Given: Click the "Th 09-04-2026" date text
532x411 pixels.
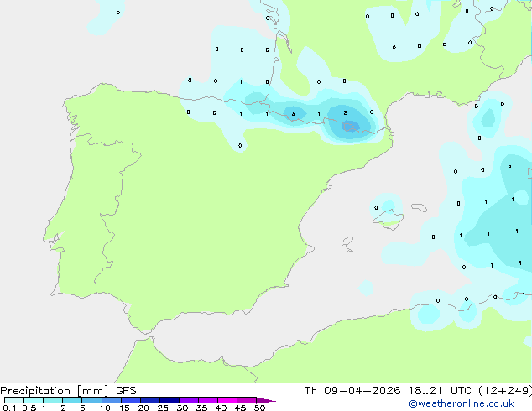Looking at the screenshot, I should [352, 391].
